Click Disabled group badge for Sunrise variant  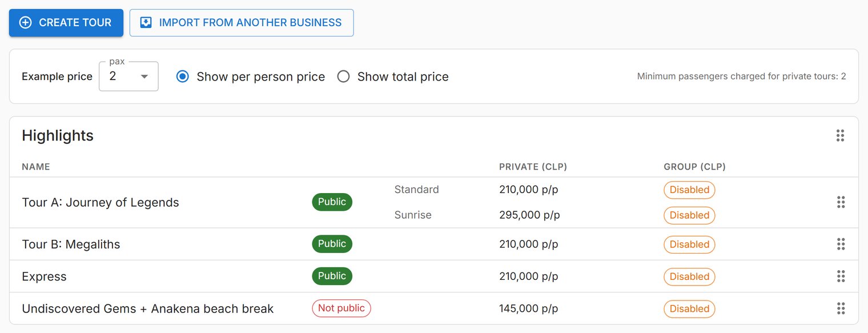[x=689, y=215]
